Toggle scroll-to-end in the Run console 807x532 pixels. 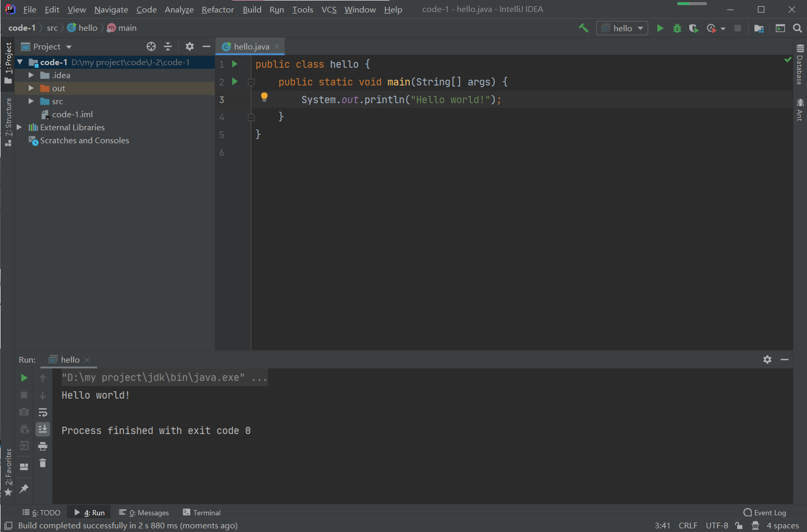43,429
